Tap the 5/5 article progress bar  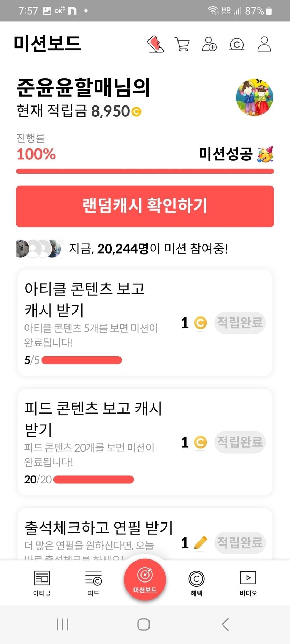click(81, 360)
